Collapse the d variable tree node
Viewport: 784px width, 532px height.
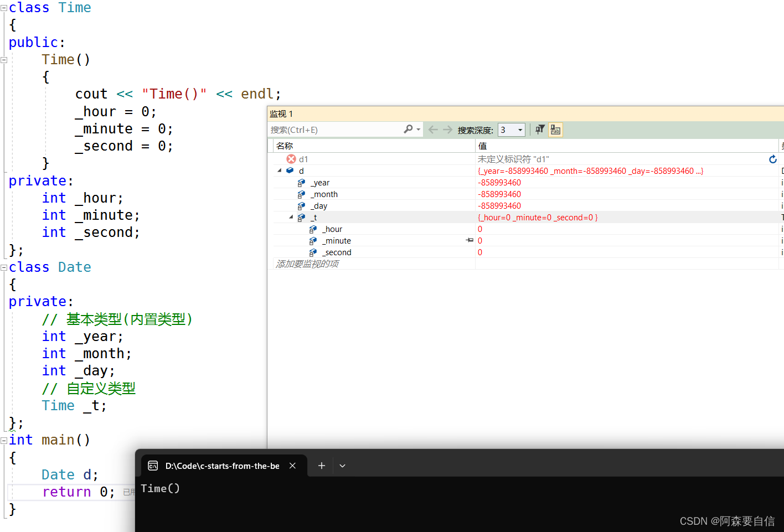(280, 171)
